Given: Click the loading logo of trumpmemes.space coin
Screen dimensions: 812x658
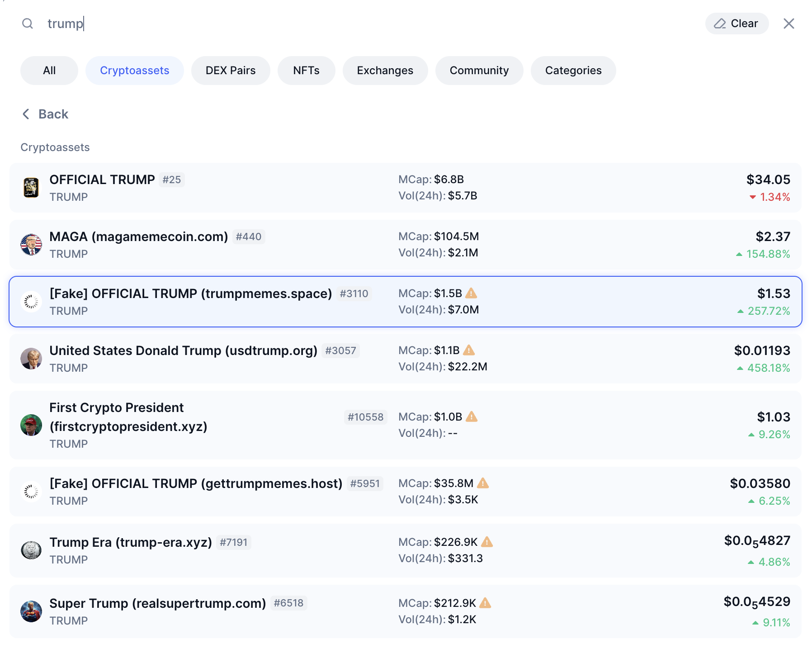Looking at the screenshot, I should (x=31, y=302).
